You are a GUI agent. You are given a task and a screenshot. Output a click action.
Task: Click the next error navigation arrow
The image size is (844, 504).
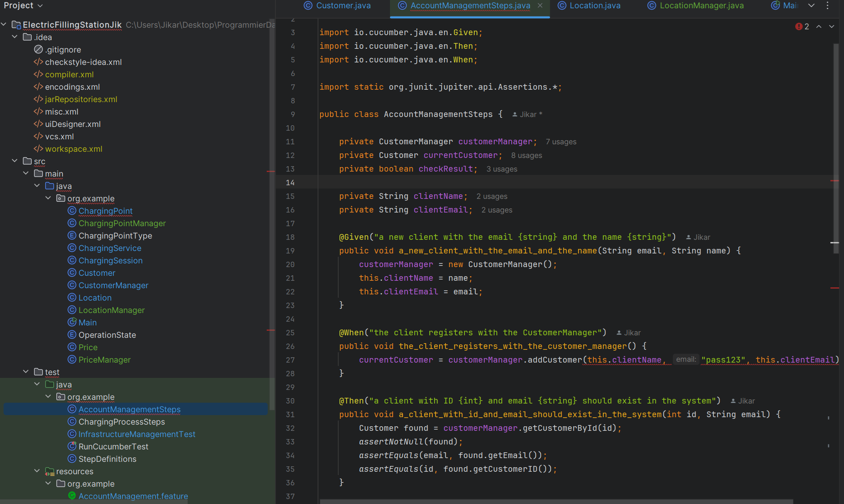coord(831,26)
